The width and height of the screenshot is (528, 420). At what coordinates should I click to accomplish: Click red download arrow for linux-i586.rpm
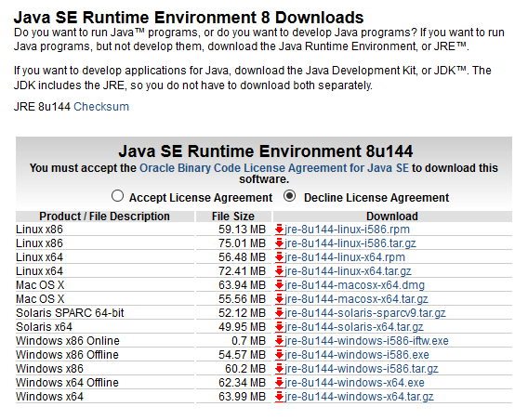(279, 230)
